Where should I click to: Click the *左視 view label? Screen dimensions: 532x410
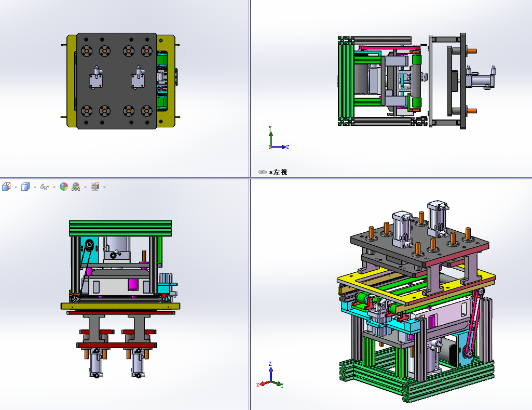point(278,172)
